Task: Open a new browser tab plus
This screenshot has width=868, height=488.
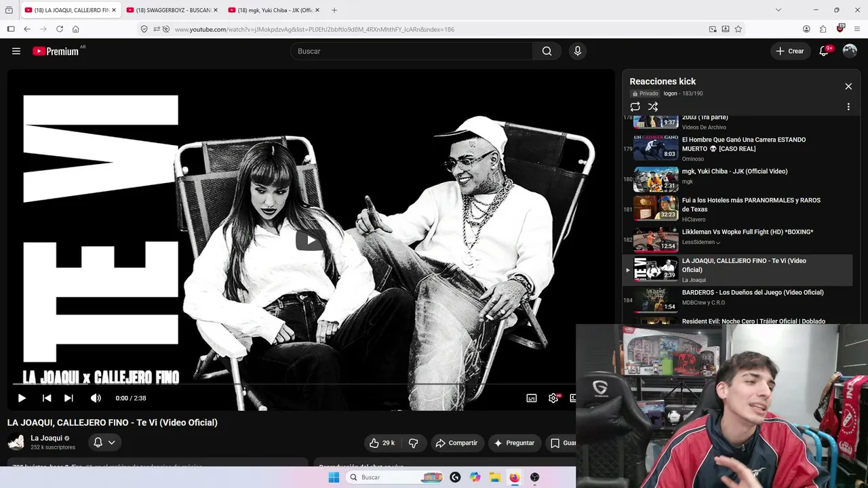Action: pyautogui.click(x=334, y=10)
